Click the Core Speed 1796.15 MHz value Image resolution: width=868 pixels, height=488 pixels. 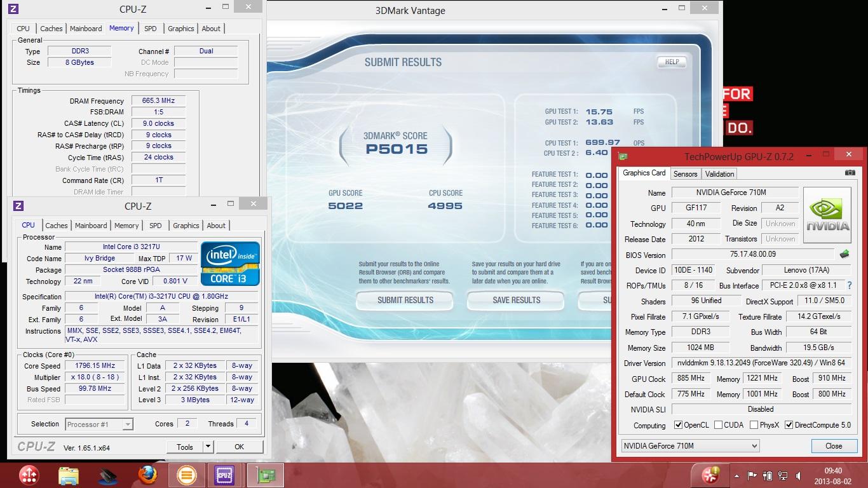pyautogui.click(x=96, y=366)
